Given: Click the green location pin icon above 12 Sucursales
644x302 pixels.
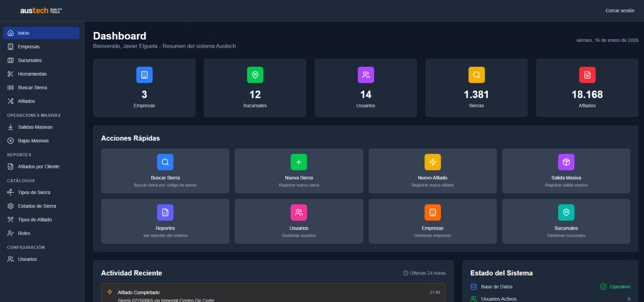Looking at the screenshot, I should (255, 75).
